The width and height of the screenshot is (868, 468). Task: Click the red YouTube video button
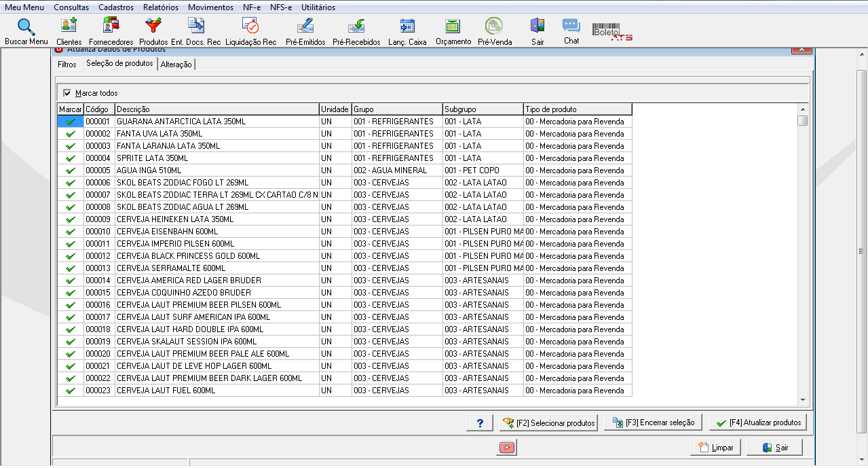pos(507,447)
